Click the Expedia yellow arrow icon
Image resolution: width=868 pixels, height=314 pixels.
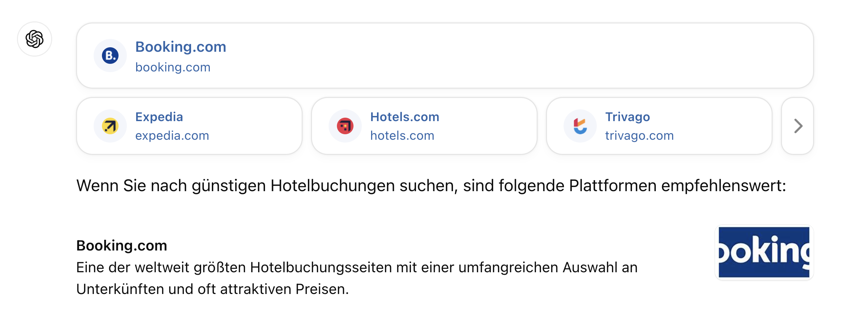pos(110,126)
